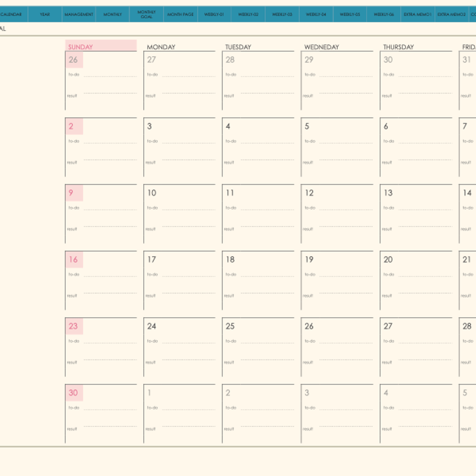Click the to-do line under date 12
Viewport: 476px width, 476px height.
tap(346, 210)
